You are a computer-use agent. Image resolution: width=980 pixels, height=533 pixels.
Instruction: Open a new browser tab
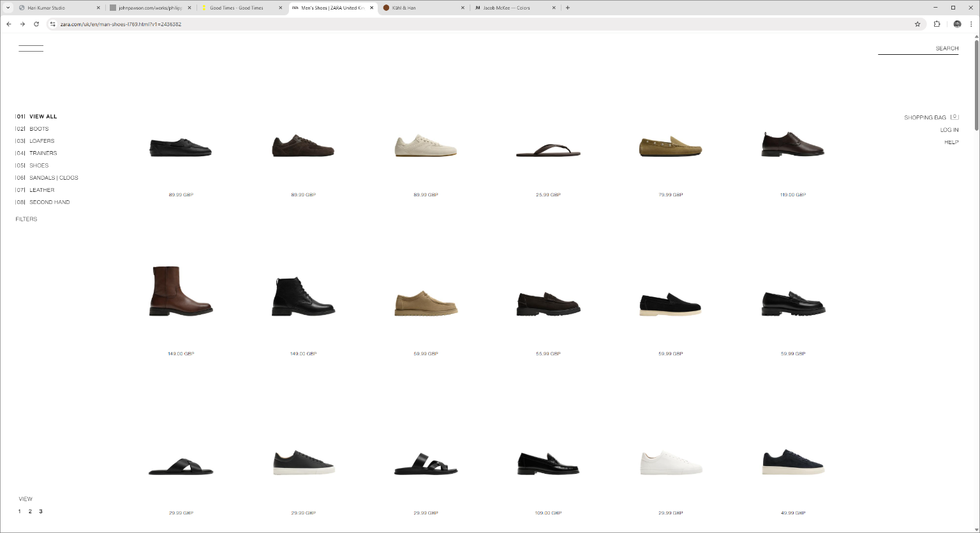[x=568, y=8]
